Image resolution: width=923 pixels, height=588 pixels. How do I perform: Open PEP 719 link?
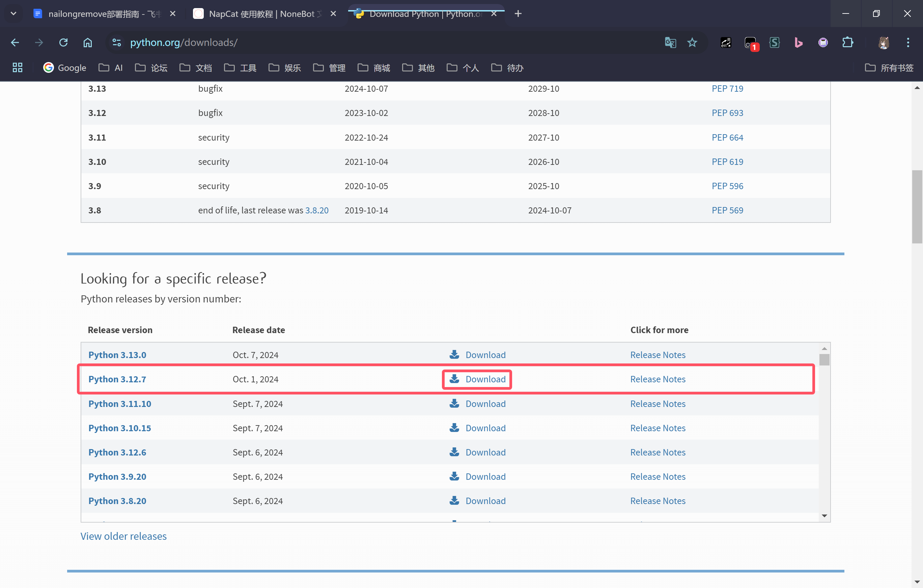point(727,88)
